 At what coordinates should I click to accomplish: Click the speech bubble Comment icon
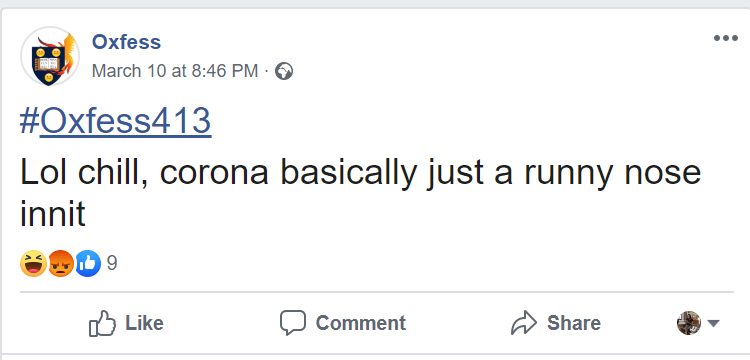click(293, 323)
